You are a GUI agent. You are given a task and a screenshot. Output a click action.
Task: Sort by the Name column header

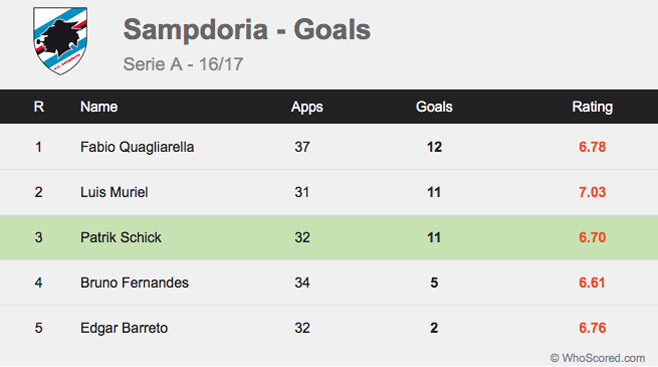(x=99, y=107)
